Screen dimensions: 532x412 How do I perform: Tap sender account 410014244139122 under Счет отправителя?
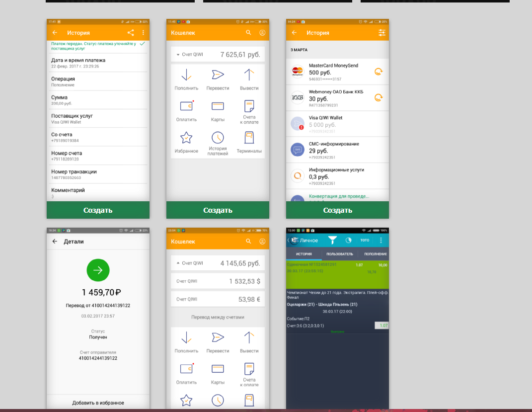click(98, 358)
